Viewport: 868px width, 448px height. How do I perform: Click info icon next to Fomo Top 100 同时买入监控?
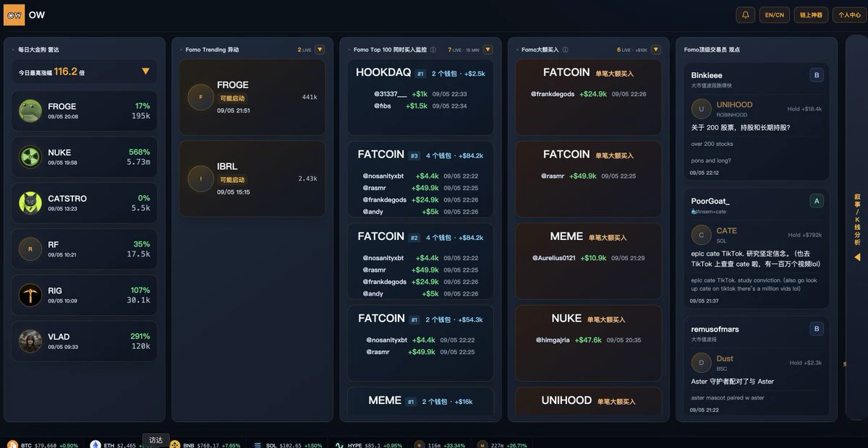[x=433, y=50]
